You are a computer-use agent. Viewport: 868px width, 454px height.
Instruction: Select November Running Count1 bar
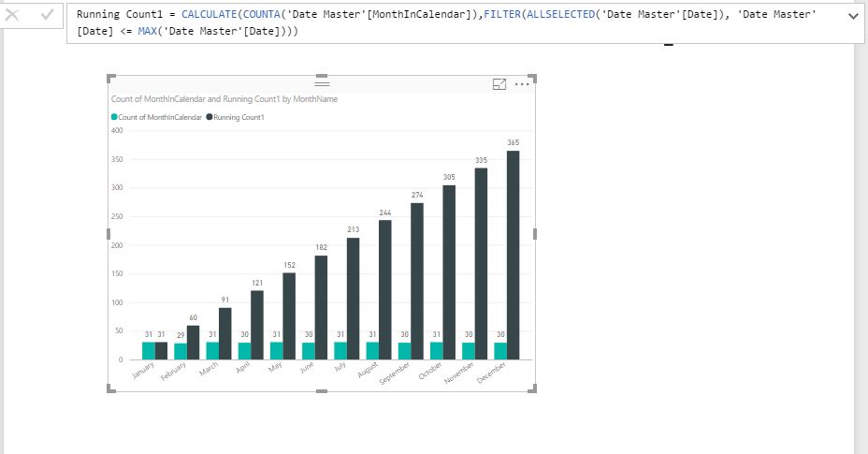(481, 264)
